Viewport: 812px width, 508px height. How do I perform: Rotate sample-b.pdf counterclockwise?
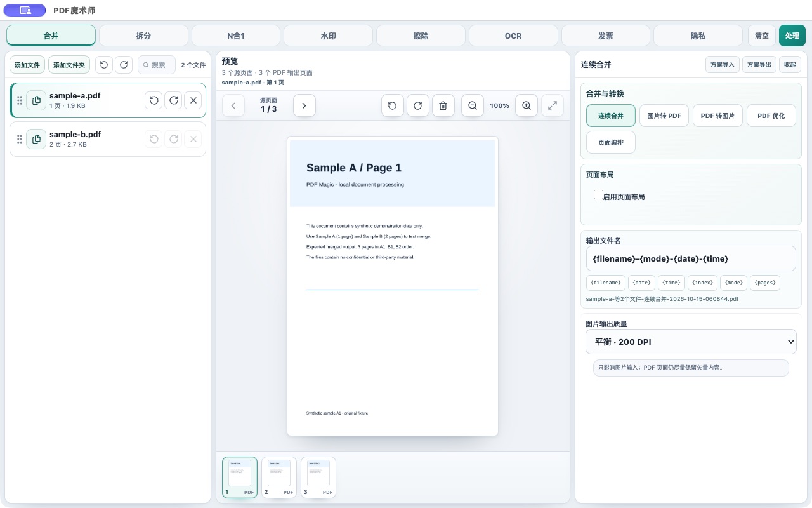point(154,139)
